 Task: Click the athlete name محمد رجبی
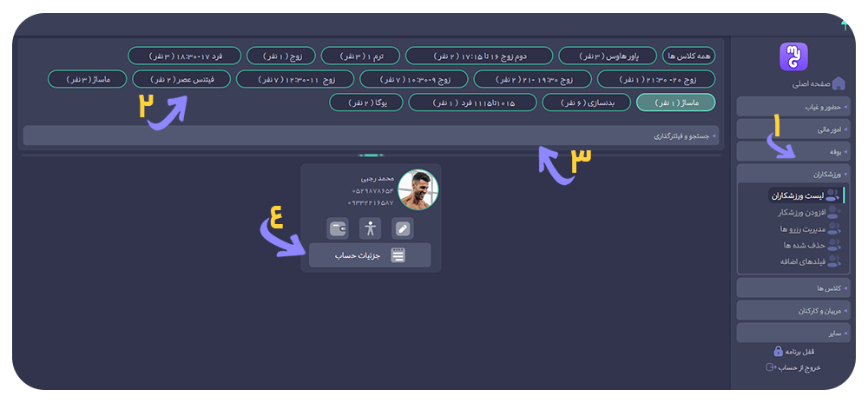click(x=377, y=179)
